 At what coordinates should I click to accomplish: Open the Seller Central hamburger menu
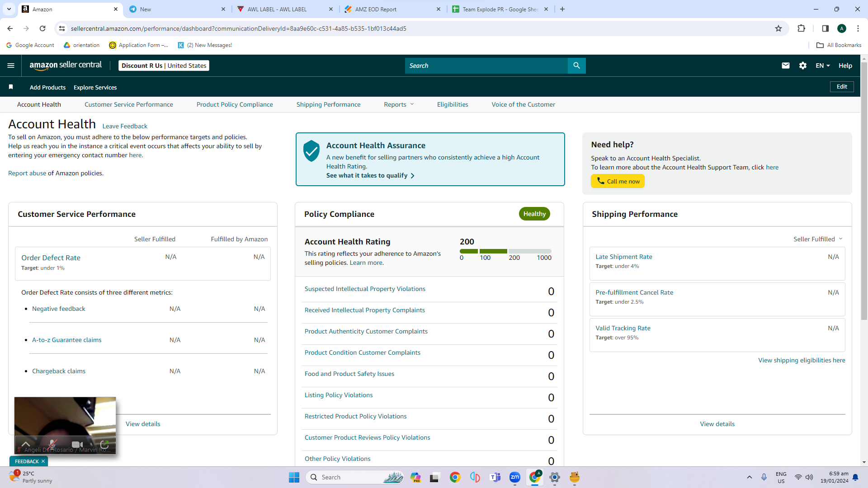pyautogui.click(x=11, y=66)
